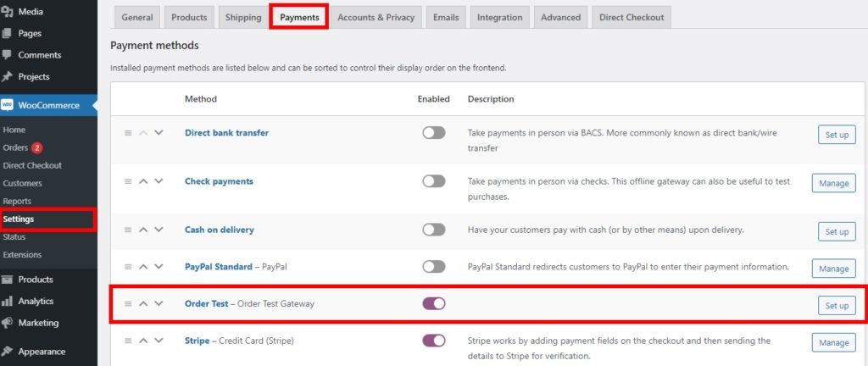Image resolution: width=868 pixels, height=366 pixels.
Task: Move Check payments down with arrow
Action: click(x=159, y=181)
